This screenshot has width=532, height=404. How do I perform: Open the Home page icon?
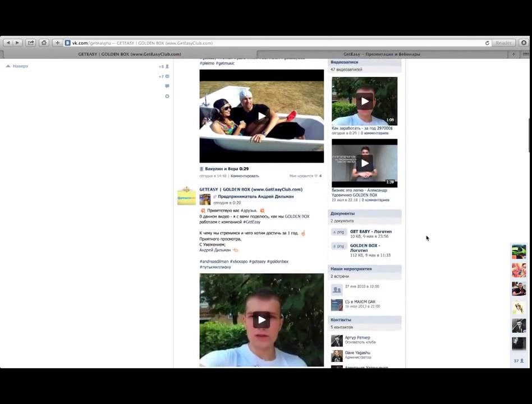(x=44, y=43)
